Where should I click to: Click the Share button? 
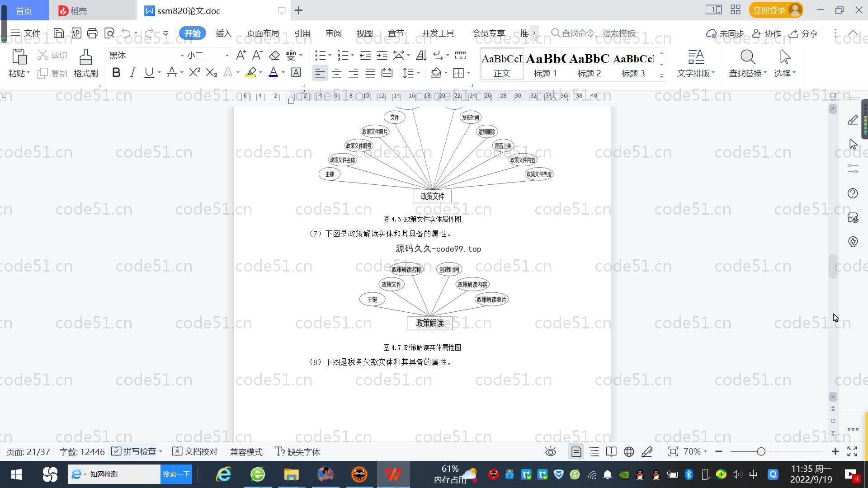pyautogui.click(x=803, y=33)
